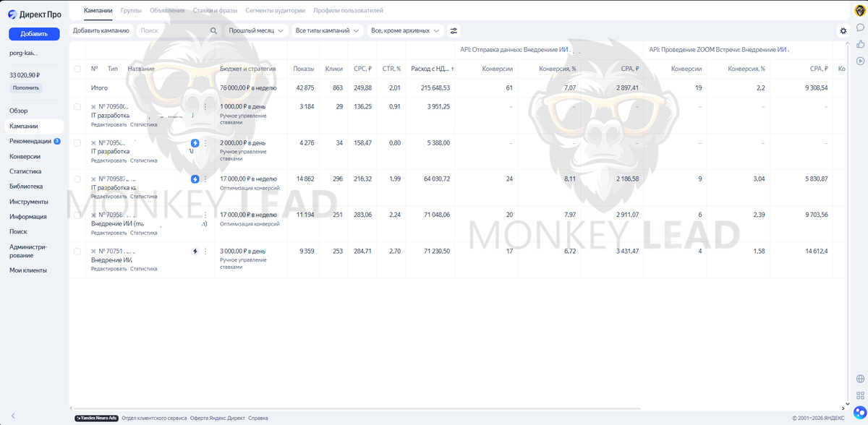Open Инструменты in the left sidebar

(29, 202)
